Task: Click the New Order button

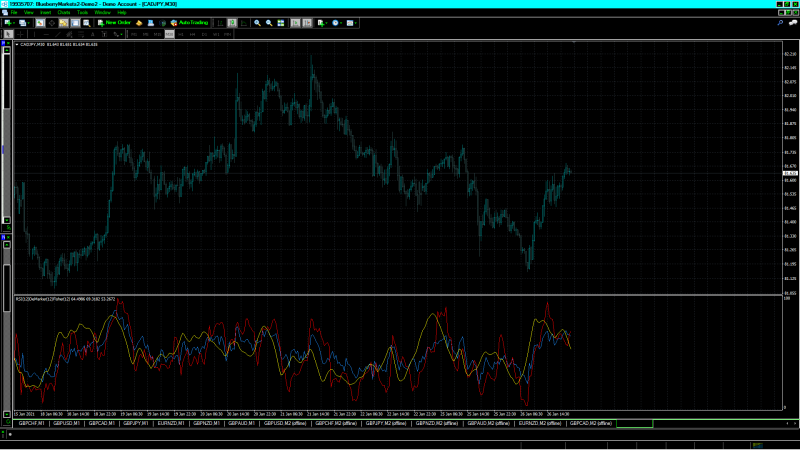Action: 114,22
